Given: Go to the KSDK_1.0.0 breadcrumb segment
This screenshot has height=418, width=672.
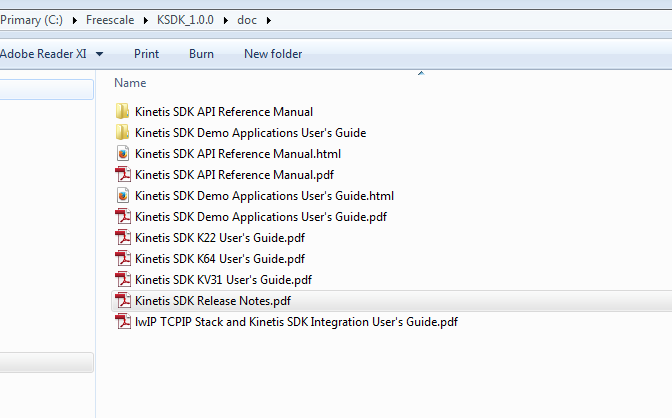Looking at the screenshot, I should 185,20.
